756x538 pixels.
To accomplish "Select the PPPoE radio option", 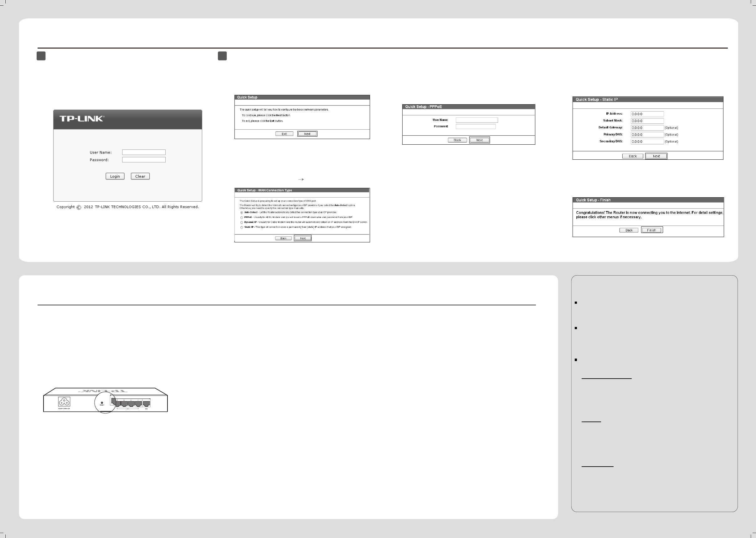I will [242, 217].
